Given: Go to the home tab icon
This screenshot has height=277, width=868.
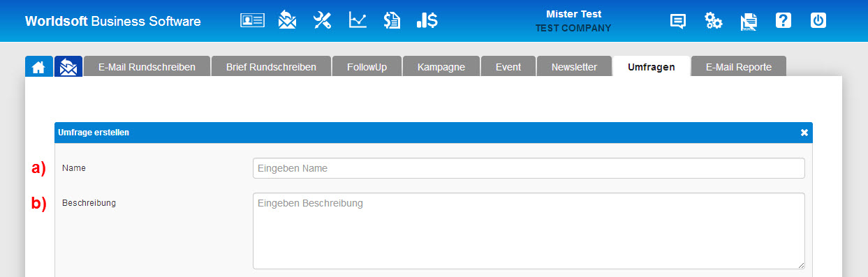Looking at the screenshot, I should (x=39, y=67).
